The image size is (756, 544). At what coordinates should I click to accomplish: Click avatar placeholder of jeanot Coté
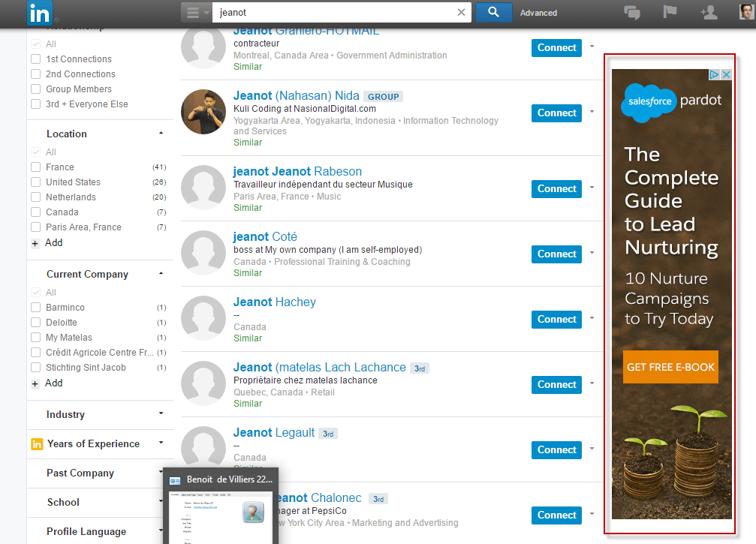pyautogui.click(x=203, y=253)
